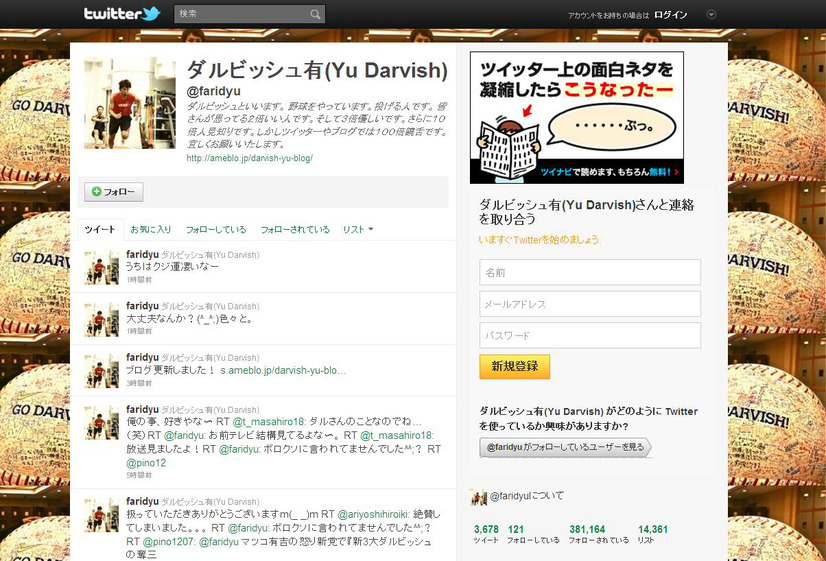Viewport: 826px width, 561px height.
Task: Click avatar of 俺の事、好きやなー tweet
Action: (102, 423)
